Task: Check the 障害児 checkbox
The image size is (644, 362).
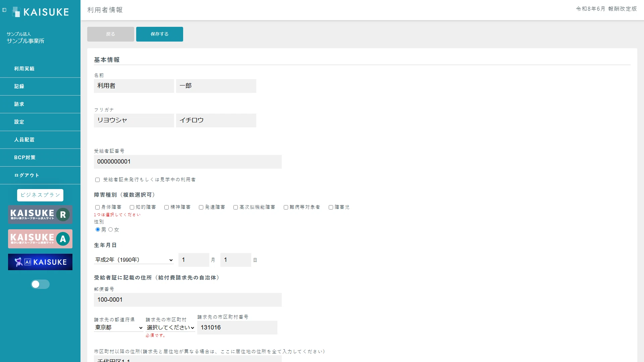Action: click(x=331, y=207)
